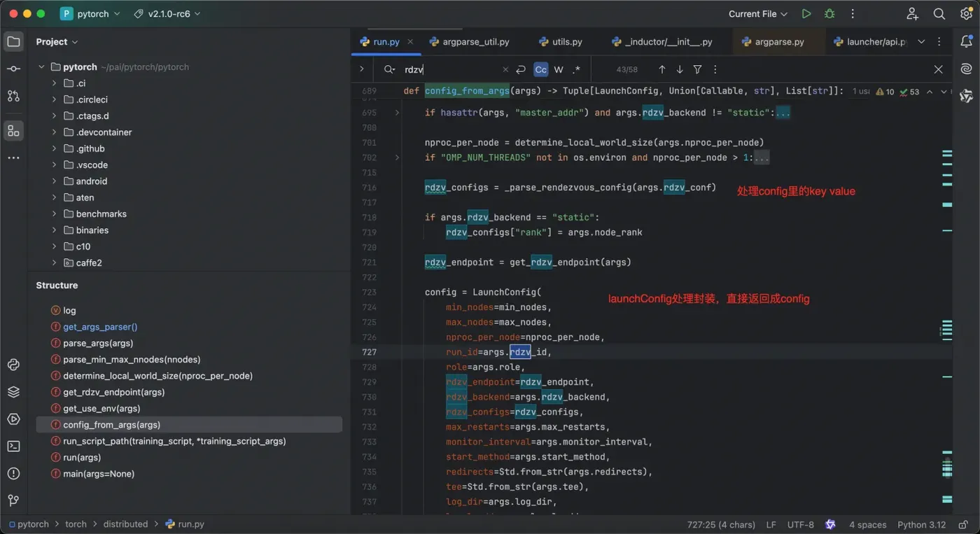This screenshot has height=534, width=980.
Task: Change the LF line separator
Action: (x=771, y=524)
